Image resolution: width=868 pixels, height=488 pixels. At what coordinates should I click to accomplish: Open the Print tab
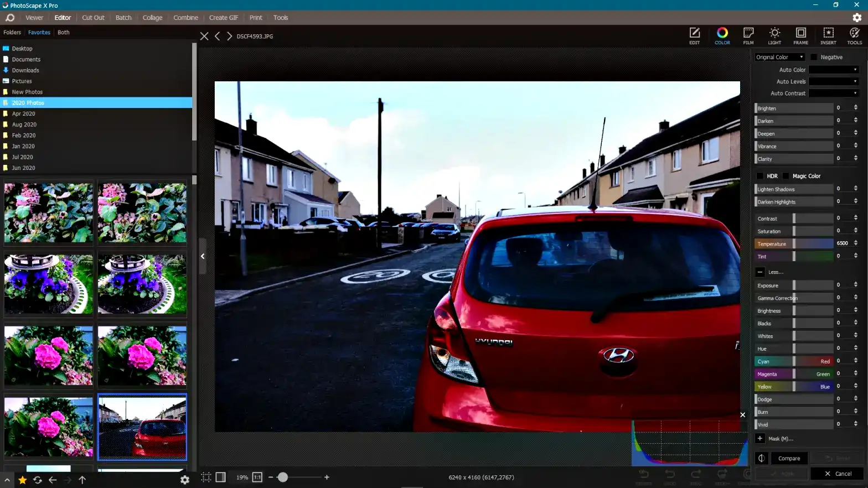click(256, 18)
